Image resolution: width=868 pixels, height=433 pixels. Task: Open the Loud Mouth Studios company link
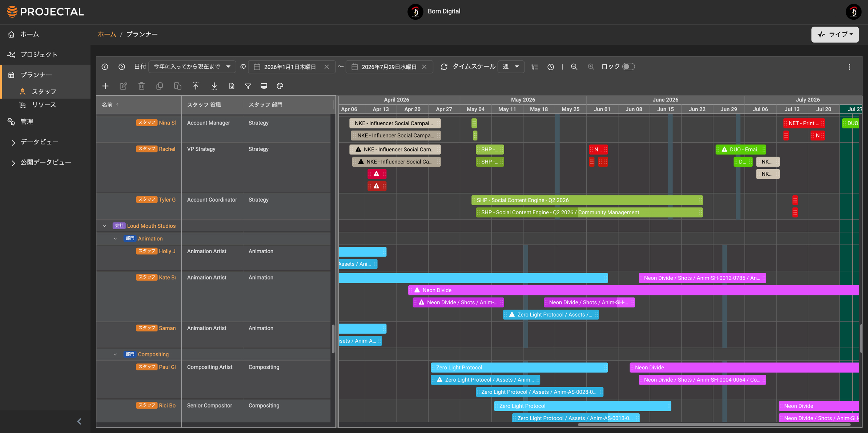pos(151,226)
